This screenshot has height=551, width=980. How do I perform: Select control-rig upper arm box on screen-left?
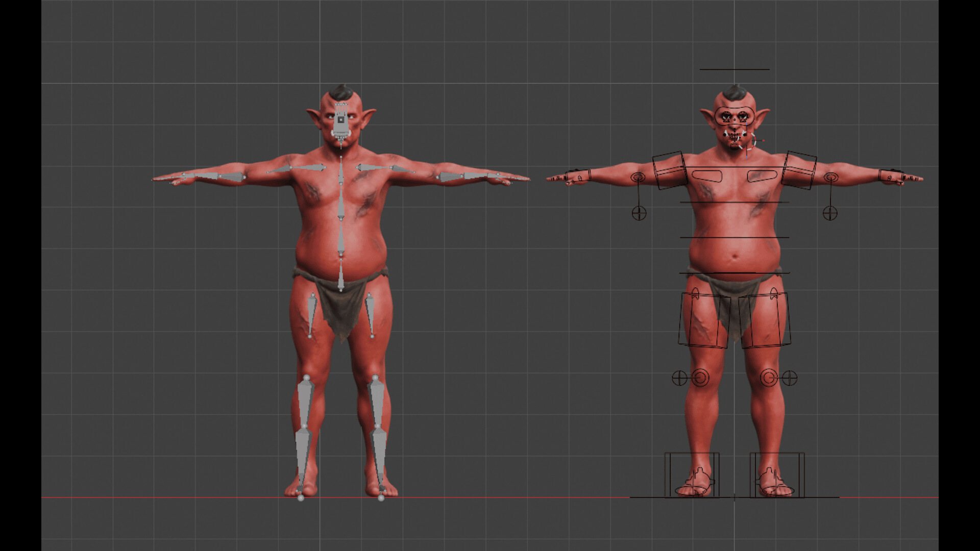(669, 170)
